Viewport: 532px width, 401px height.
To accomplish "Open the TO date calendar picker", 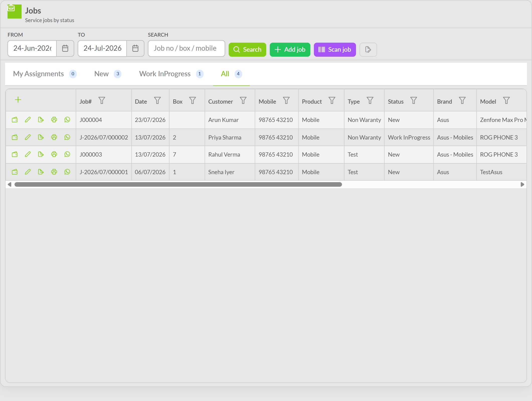I will (135, 48).
